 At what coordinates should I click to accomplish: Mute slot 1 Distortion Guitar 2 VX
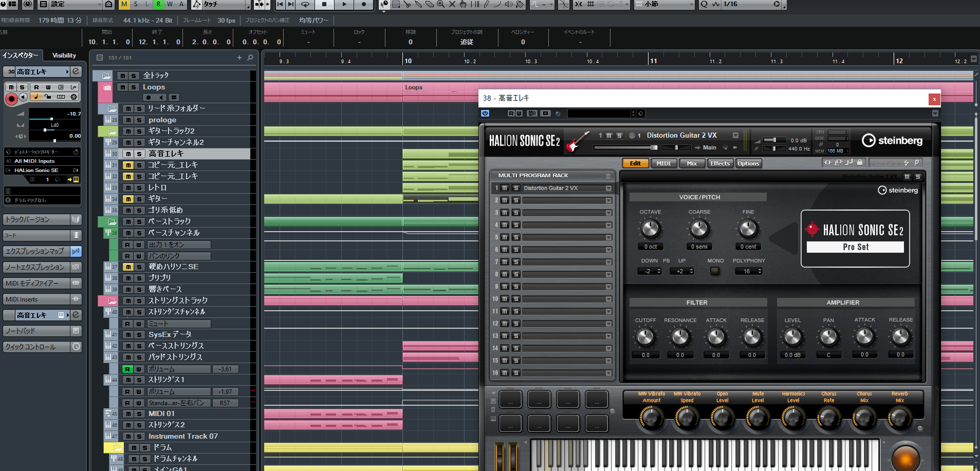[x=505, y=188]
